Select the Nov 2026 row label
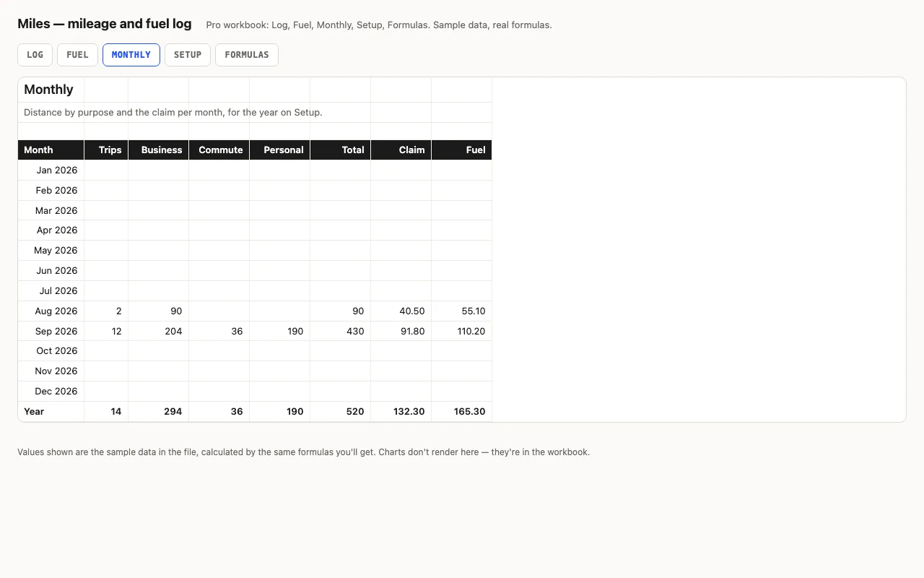924x578 pixels. tap(51, 371)
